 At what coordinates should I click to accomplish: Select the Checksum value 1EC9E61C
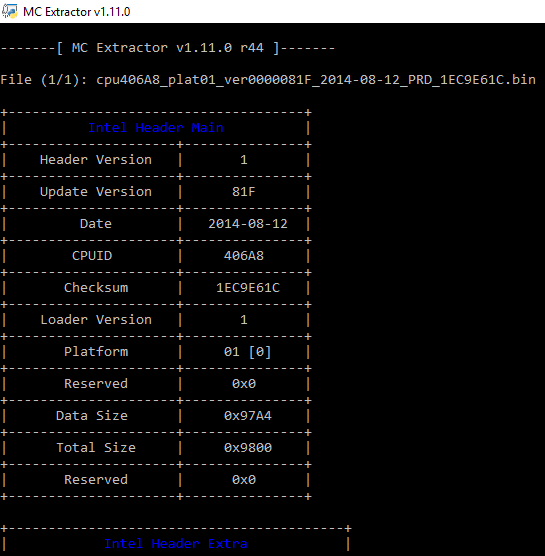coord(248,288)
